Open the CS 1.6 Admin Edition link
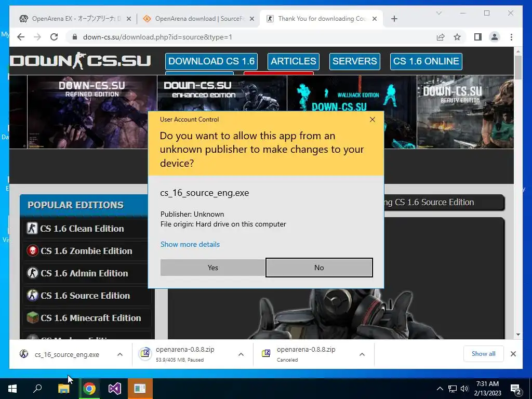 tap(84, 273)
